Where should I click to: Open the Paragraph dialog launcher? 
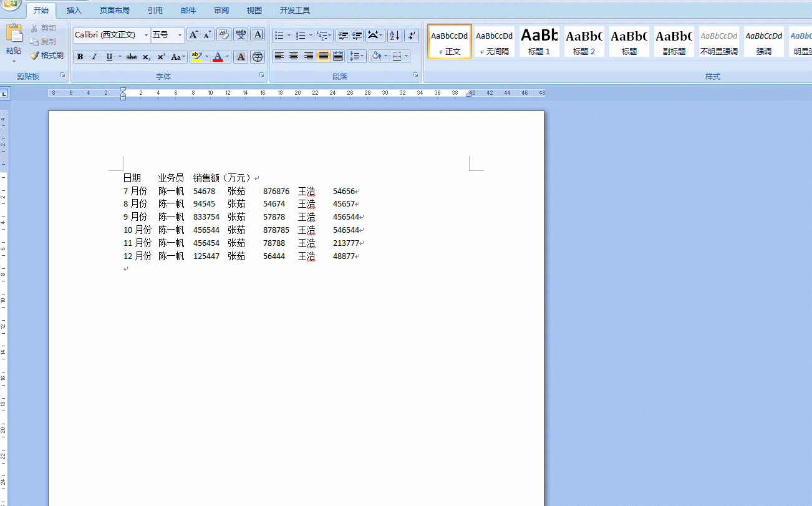pyautogui.click(x=416, y=75)
